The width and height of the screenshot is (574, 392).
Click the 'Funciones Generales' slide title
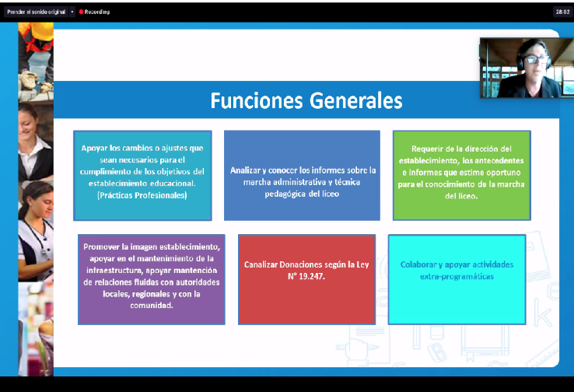click(306, 101)
